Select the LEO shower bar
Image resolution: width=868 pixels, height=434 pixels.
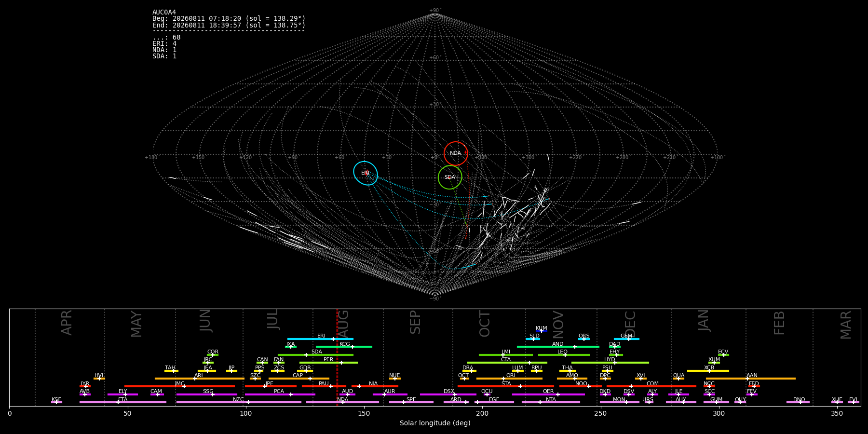564,355
